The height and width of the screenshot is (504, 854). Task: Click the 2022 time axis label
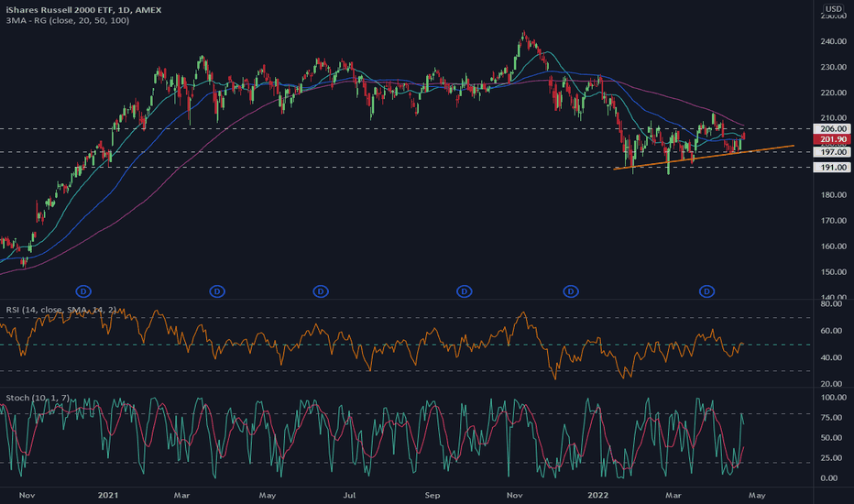coord(597,495)
